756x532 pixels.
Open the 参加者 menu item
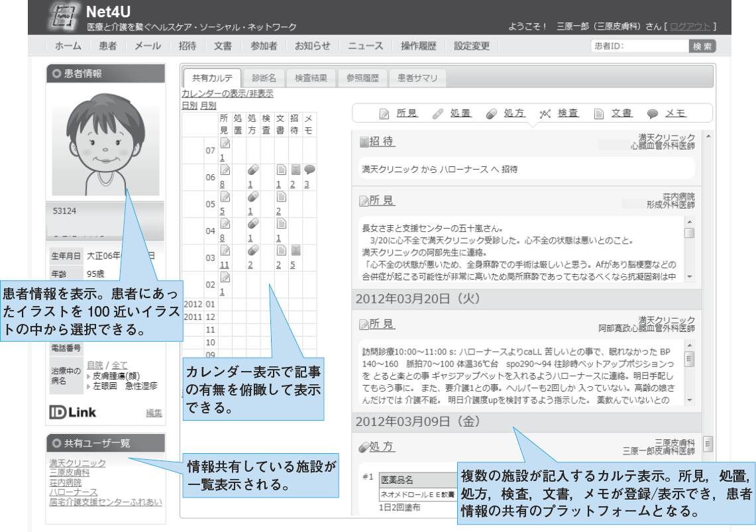(x=264, y=46)
